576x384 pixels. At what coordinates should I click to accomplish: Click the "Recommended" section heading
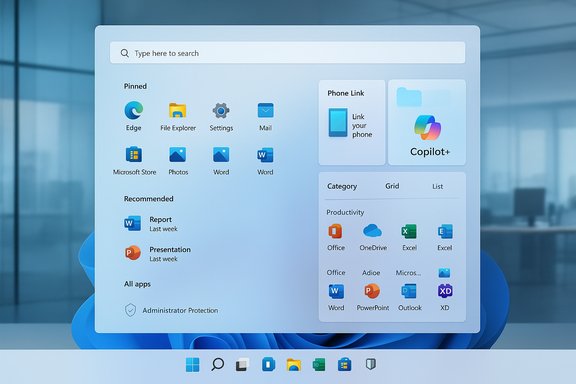[x=148, y=199]
